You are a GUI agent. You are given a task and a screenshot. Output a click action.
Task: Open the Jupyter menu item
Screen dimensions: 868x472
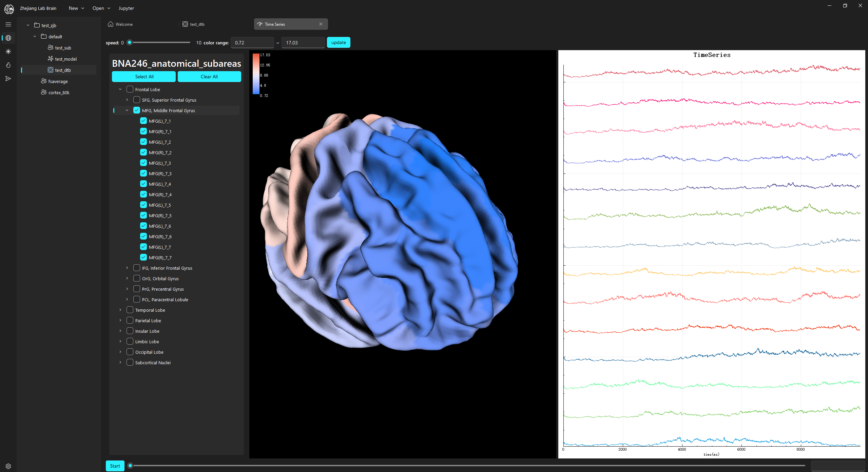tap(126, 8)
